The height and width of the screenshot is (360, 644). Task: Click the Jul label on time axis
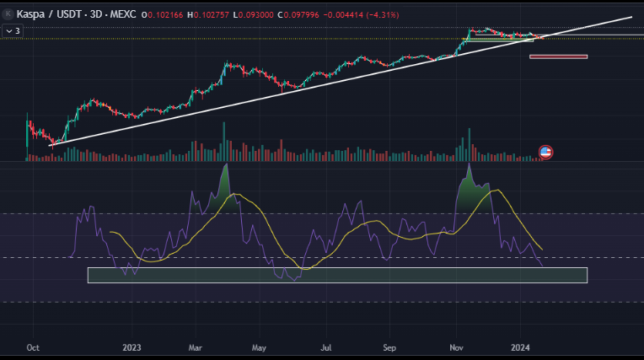coord(325,347)
